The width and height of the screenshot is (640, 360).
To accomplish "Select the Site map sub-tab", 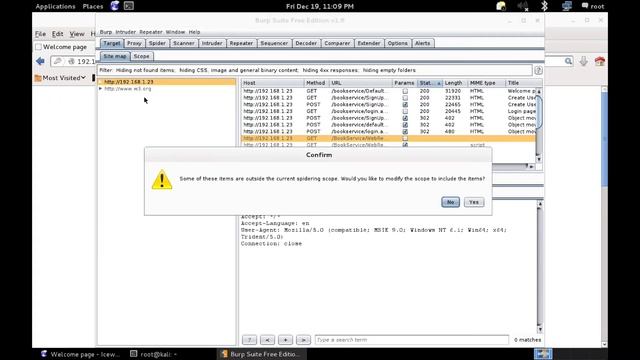I will click(115, 56).
